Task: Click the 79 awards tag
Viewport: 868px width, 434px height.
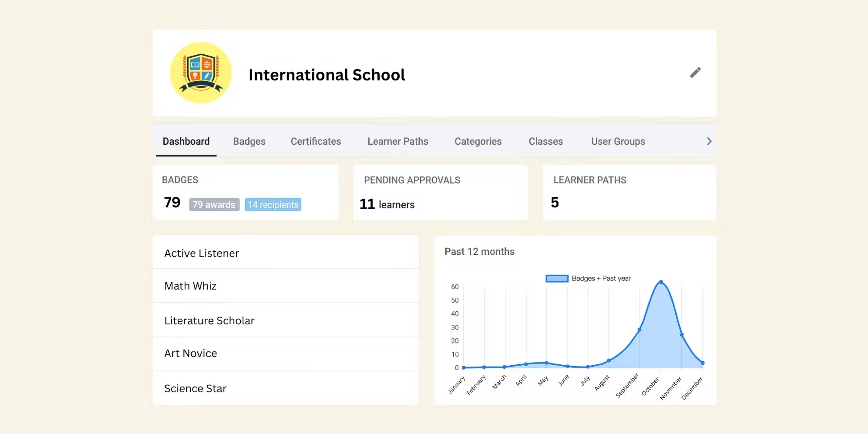Action: tap(214, 205)
